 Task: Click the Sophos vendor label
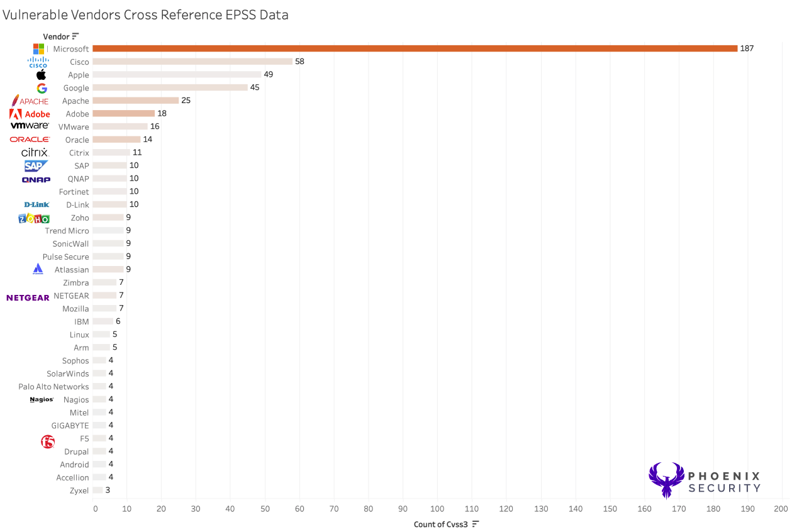click(75, 361)
